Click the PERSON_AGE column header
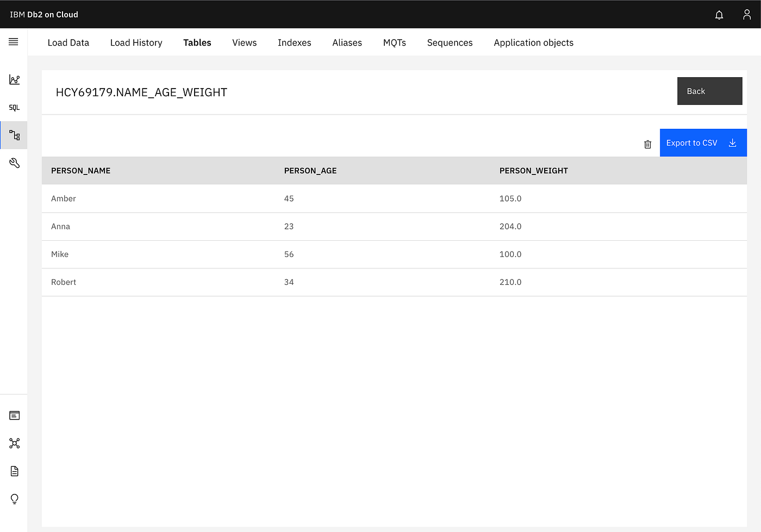The height and width of the screenshot is (532, 761). pyautogui.click(x=310, y=171)
